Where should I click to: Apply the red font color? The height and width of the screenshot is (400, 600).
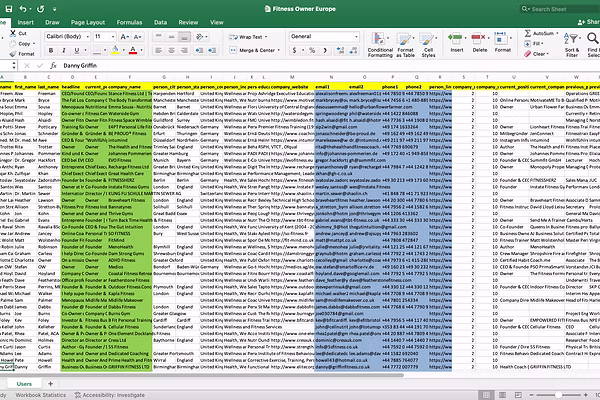(133, 50)
